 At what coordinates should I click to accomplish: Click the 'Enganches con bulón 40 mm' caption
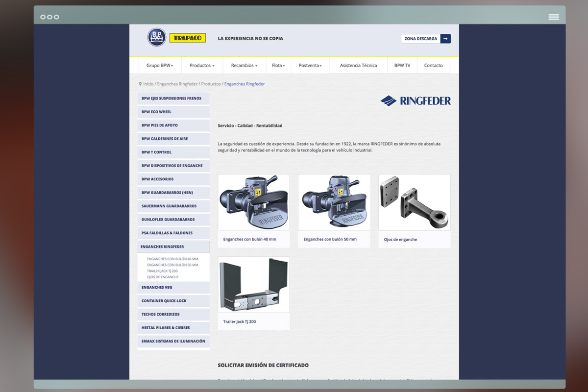pos(250,240)
